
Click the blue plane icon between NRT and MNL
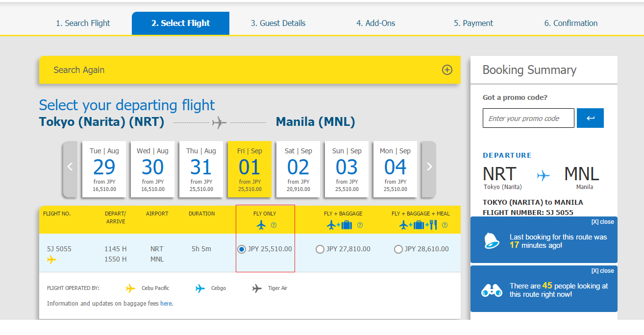tap(543, 175)
